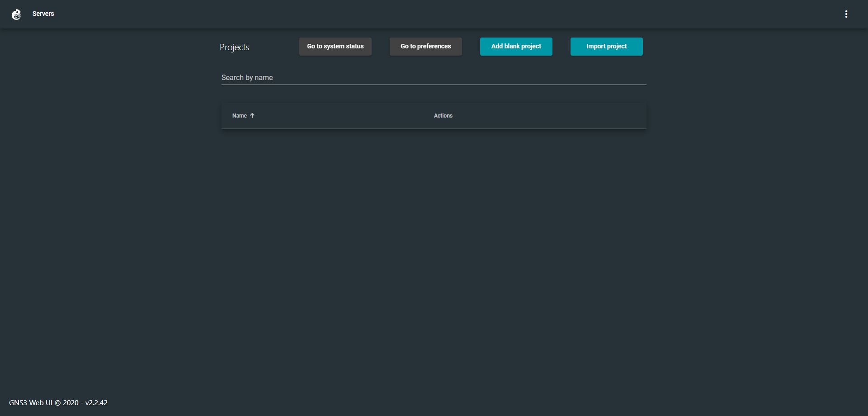Open Go to preferences
This screenshot has width=868, height=416.
(425, 47)
